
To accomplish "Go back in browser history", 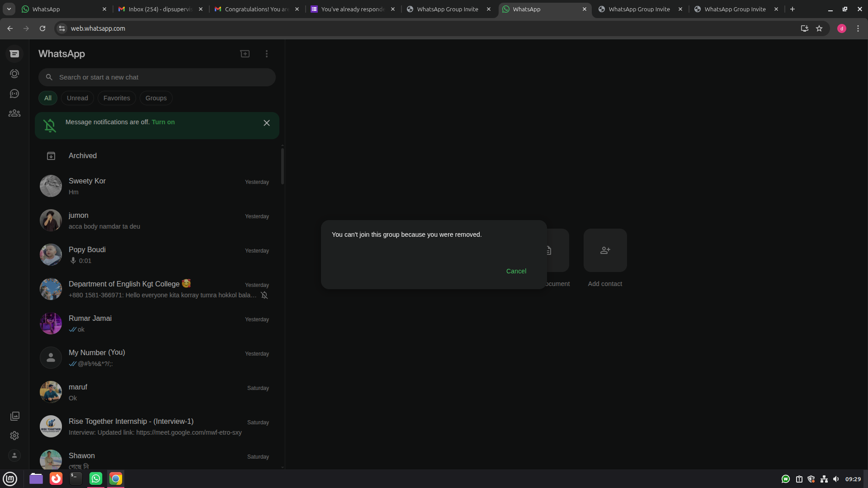I will tap(10, 28).
